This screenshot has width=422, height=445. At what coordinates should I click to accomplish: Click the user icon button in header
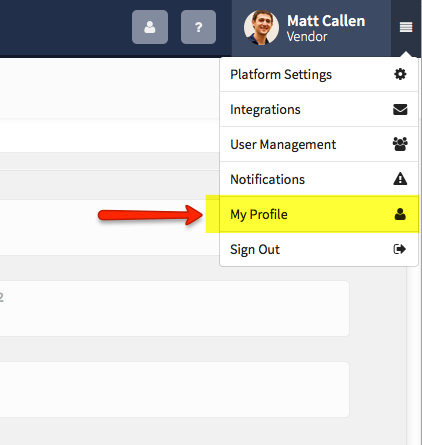(x=150, y=27)
